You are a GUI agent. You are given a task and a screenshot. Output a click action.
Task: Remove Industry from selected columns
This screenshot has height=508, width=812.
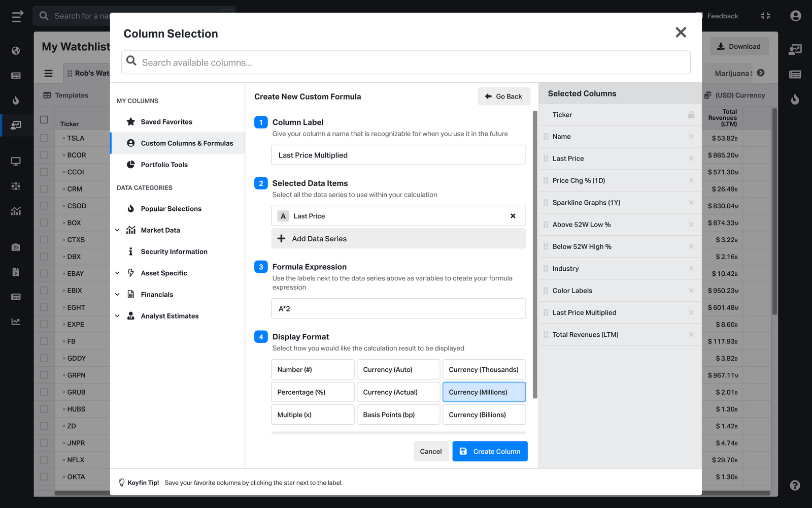point(691,269)
